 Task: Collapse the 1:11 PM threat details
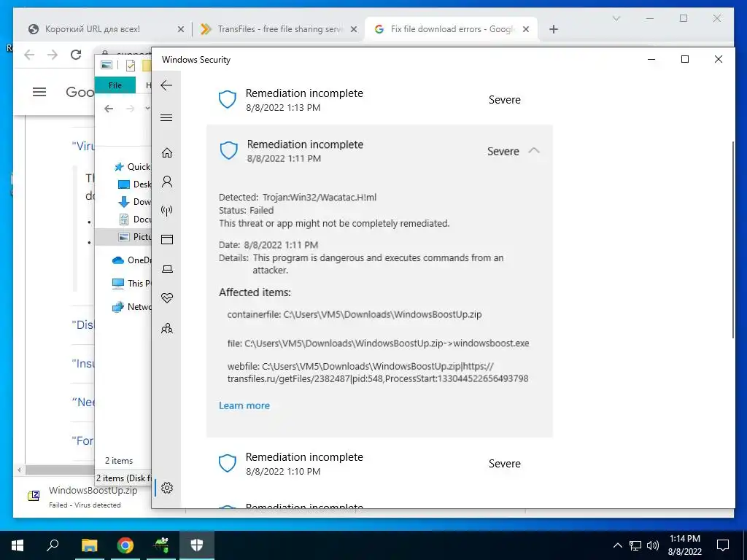(x=534, y=151)
